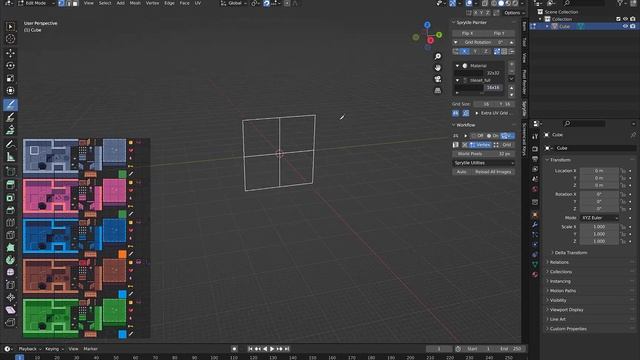Click the Flip X button
Viewport: 640px width, 360px height.
(467, 33)
